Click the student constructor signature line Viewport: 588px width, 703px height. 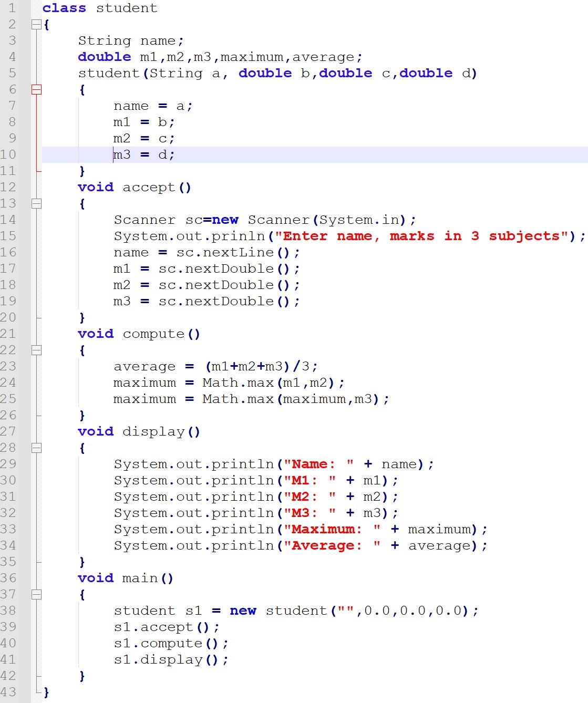click(x=277, y=73)
